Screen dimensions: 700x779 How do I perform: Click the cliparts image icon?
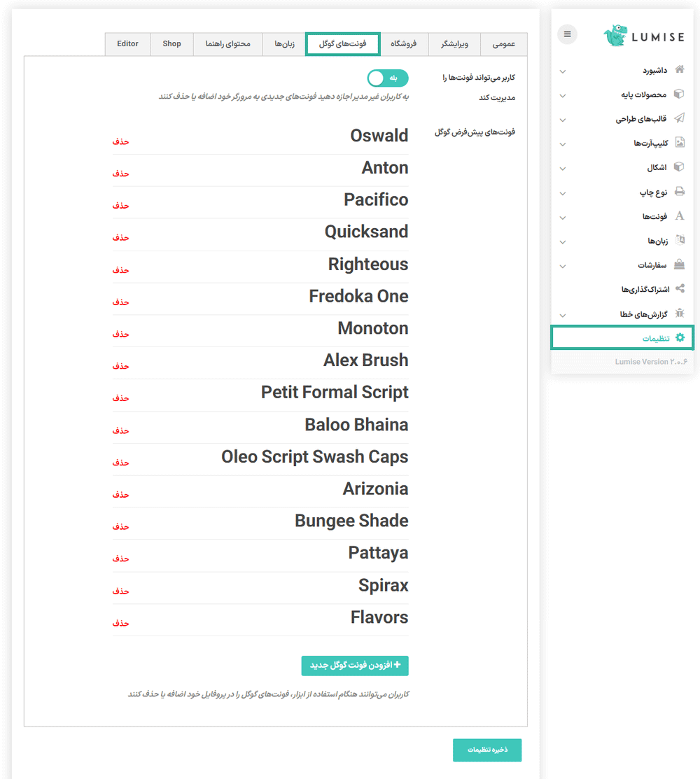679,143
